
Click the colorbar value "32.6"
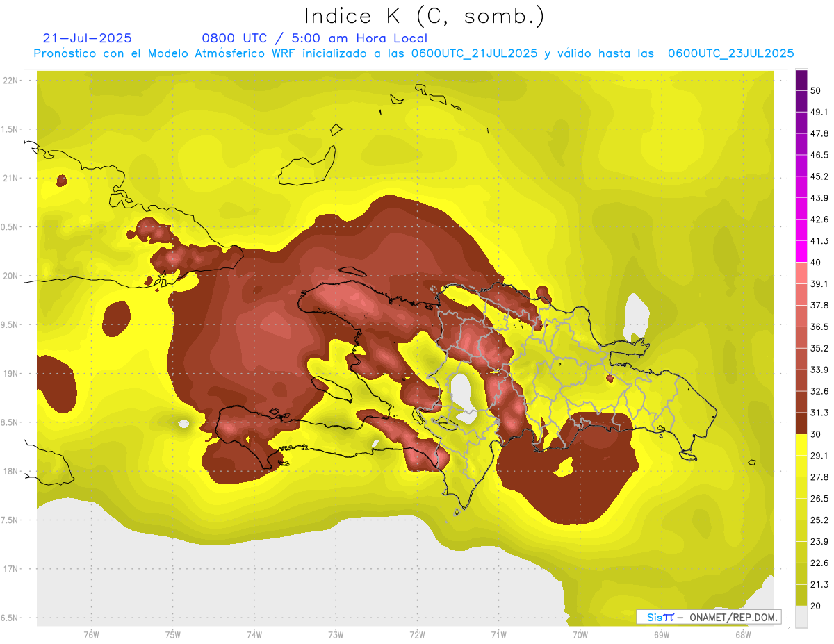[819, 391]
